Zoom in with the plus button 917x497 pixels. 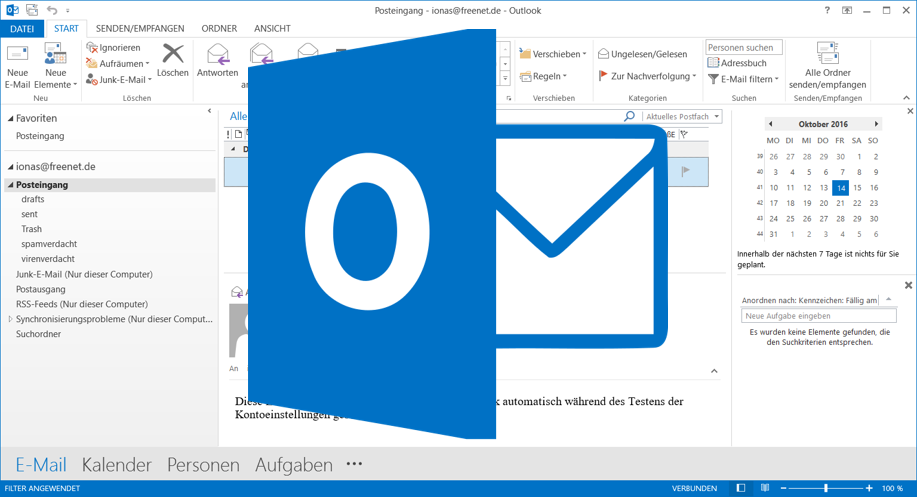pos(869,488)
